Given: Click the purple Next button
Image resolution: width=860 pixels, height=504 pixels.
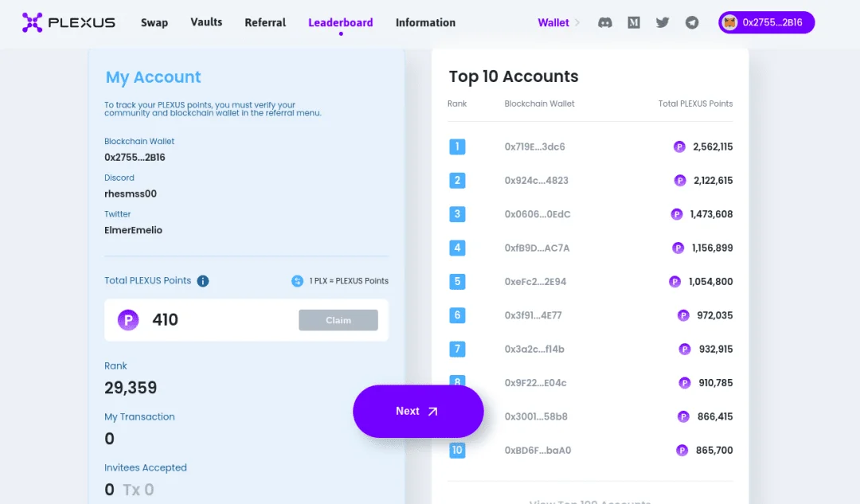Looking at the screenshot, I should (418, 412).
